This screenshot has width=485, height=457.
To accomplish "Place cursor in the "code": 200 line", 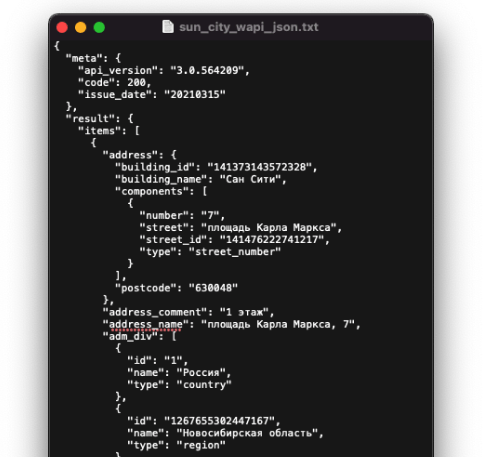I will pos(114,83).
